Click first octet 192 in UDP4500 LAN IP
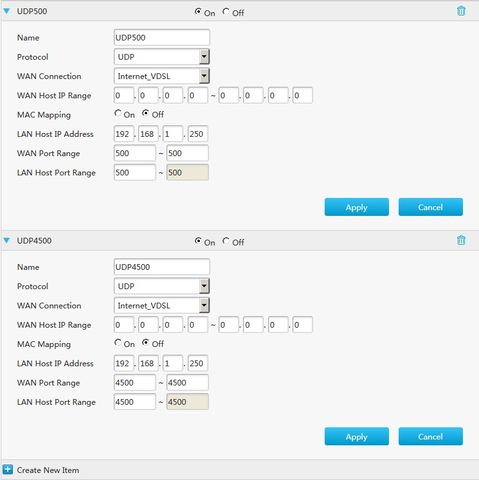The width and height of the screenshot is (479, 480). pos(124,363)
